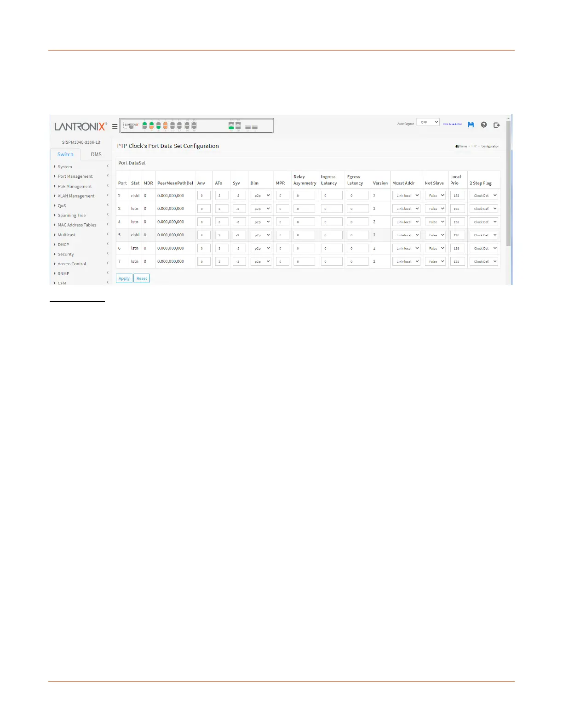Open the Dlm dropdown for port 4

pos(261,222)
